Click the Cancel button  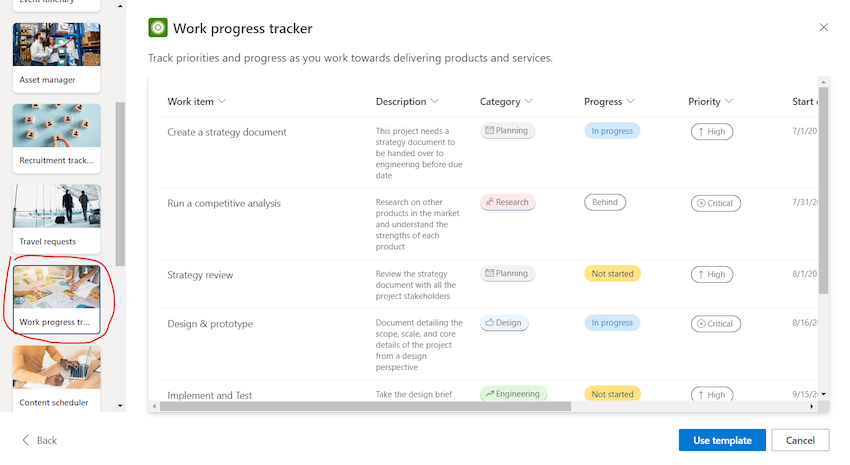point(800,440)
